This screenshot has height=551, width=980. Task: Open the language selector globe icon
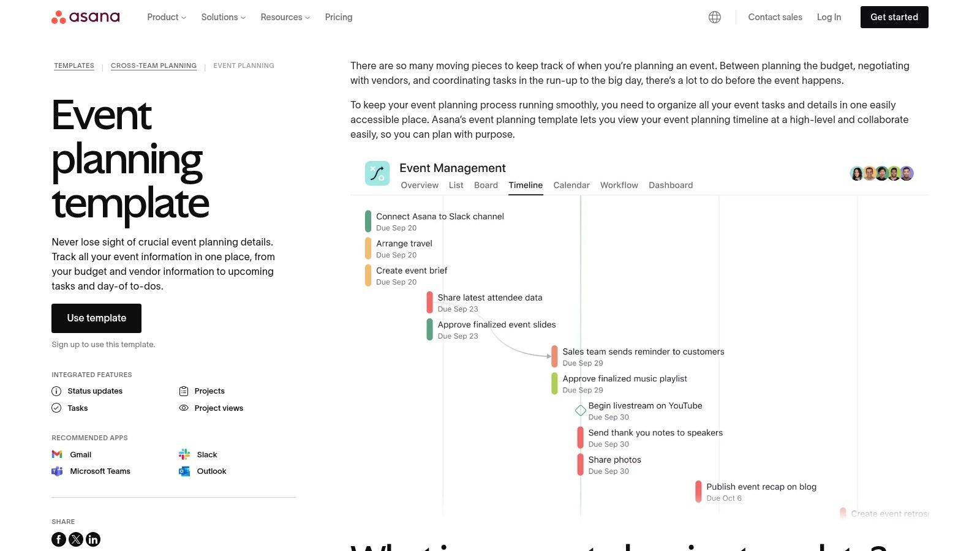(x=714, y=17)
